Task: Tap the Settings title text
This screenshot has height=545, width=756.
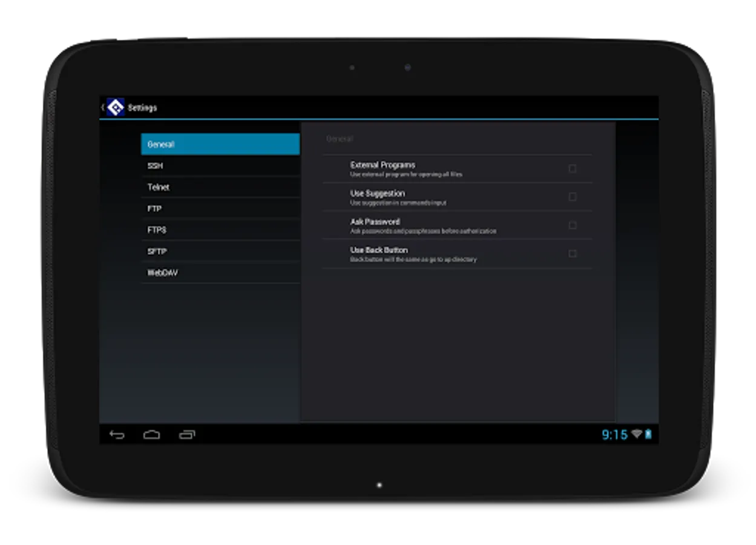Action: click(142, 108)
